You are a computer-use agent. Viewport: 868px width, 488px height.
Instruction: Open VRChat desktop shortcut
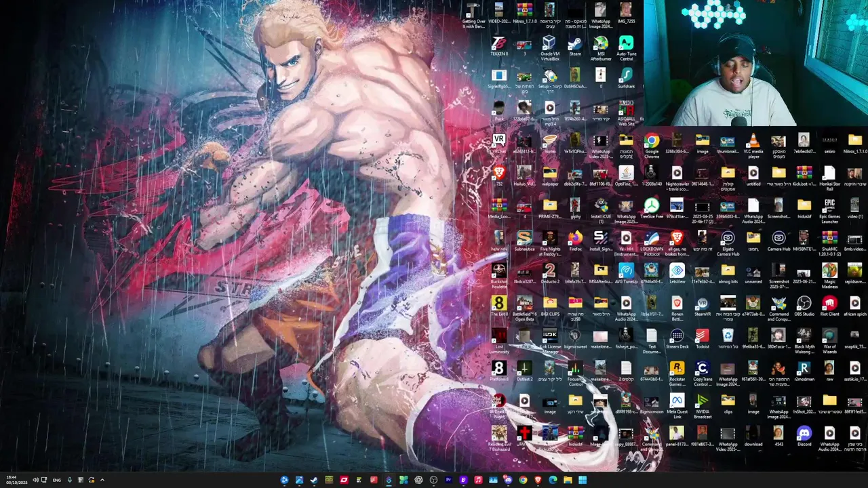(x=499, y=144)
